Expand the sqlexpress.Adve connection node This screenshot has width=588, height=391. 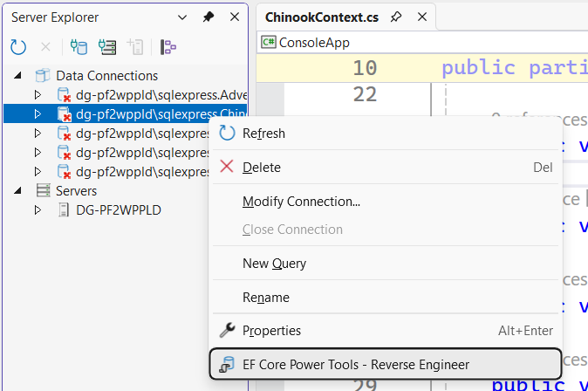(x=38, y=95)
